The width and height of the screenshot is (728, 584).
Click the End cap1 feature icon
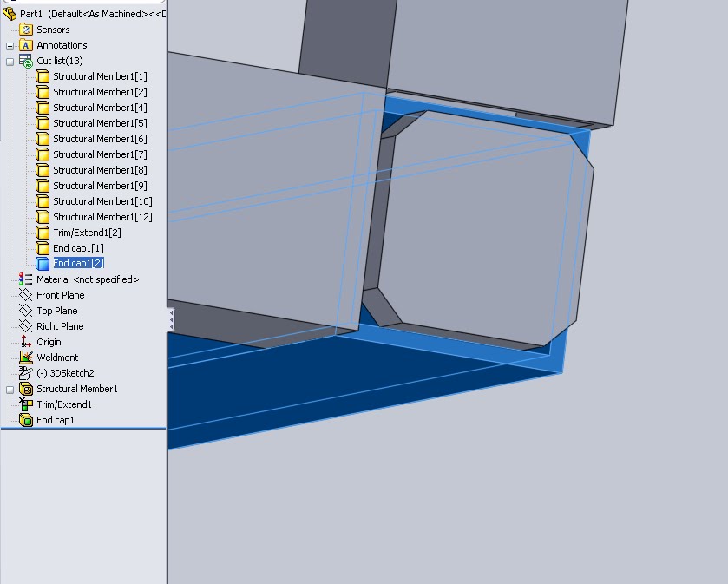(x=25, y=420)
